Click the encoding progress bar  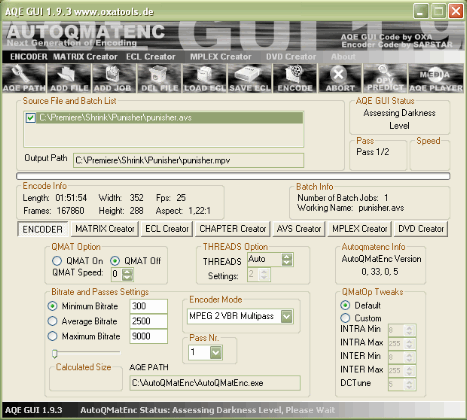[x=233, y=176]
